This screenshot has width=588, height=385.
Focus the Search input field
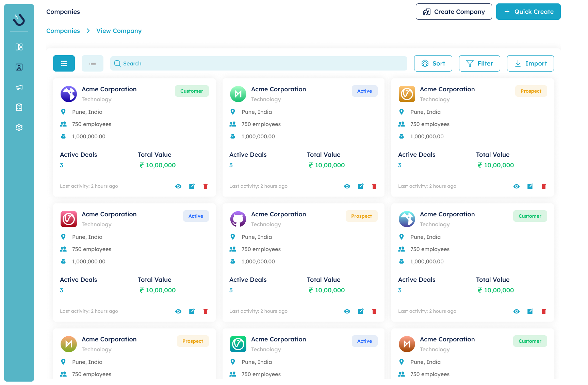[259, 63]
